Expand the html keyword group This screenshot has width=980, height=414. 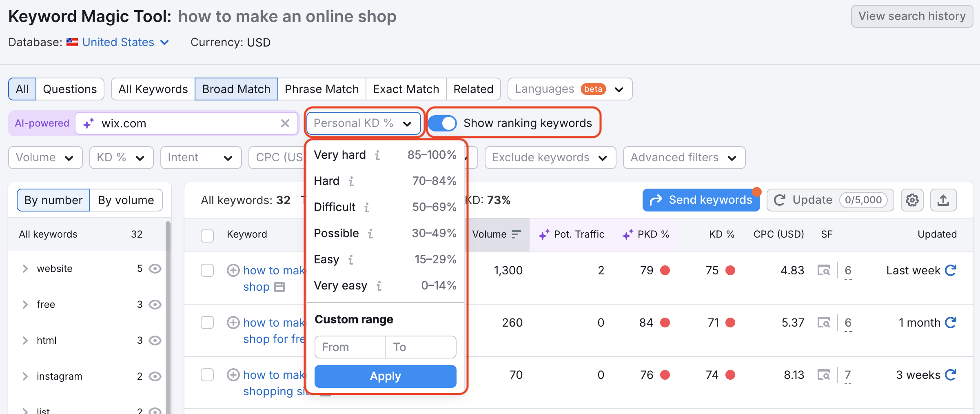[25, 341]
